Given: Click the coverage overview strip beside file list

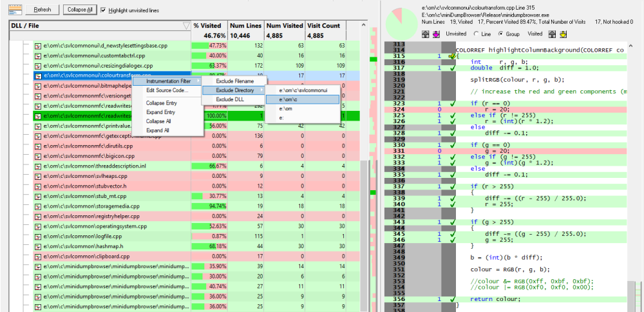Looking at the screenshot, I should pyautogui.click(x=374, y=168).
